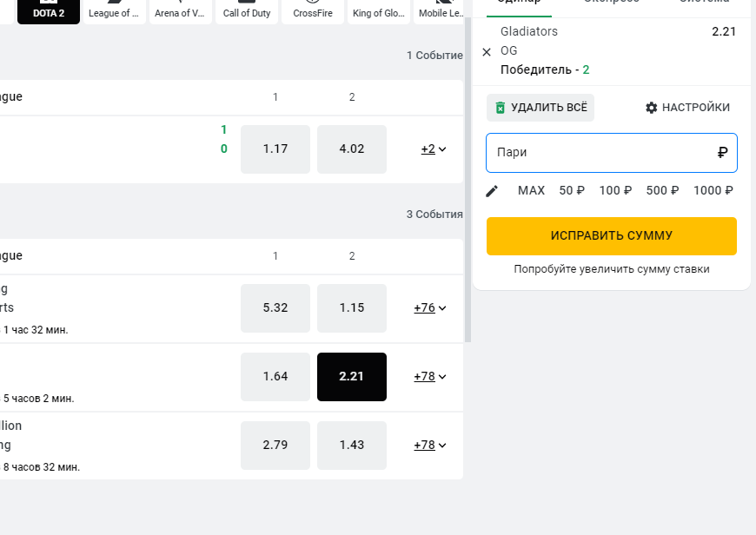Pick the 100 ₽ quick stake
Viewport: 756px width, 535px height.
pos(615,190)
